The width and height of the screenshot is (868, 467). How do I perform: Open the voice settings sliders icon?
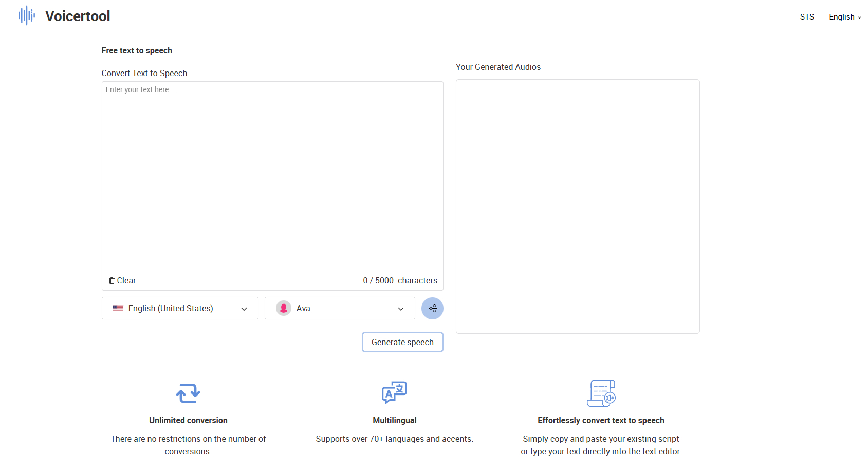pyautogui.click(x=432, y=309)
